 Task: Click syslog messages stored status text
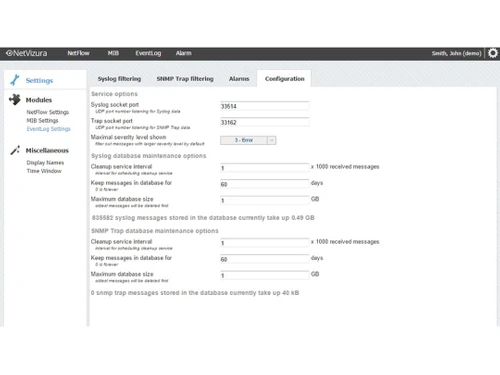(203, 218)
